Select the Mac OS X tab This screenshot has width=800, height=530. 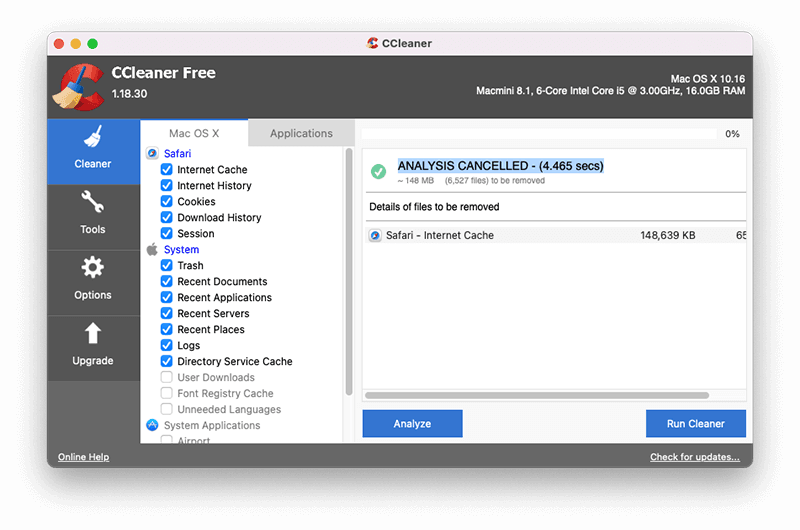pos(194,133)
